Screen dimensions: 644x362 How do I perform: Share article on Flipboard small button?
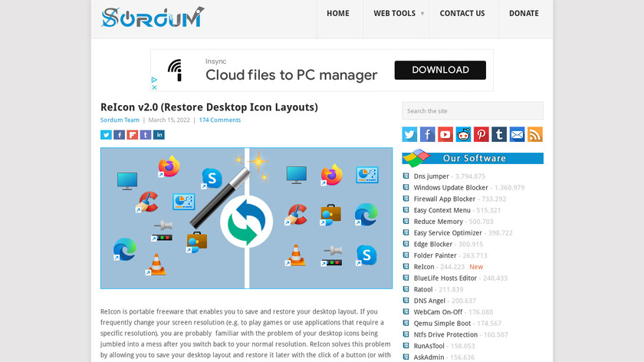tap(132, 135)
